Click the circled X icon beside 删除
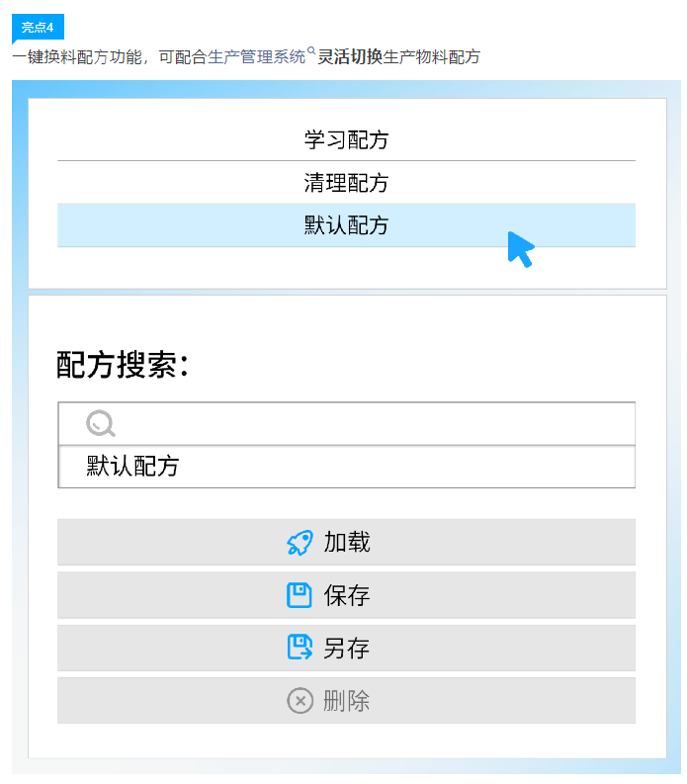The image size is (687, 784). pyautogui.click(x=300, y=701)
